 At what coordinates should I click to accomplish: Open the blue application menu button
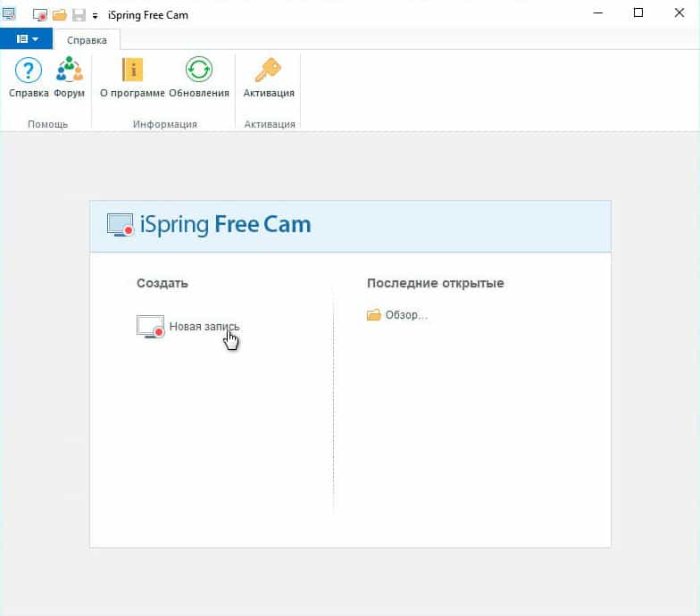[27, 39]
